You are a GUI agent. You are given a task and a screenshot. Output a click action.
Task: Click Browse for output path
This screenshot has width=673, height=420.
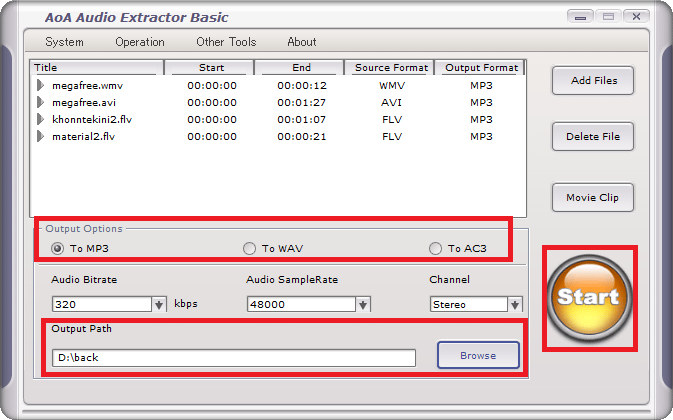click(478, 355)
